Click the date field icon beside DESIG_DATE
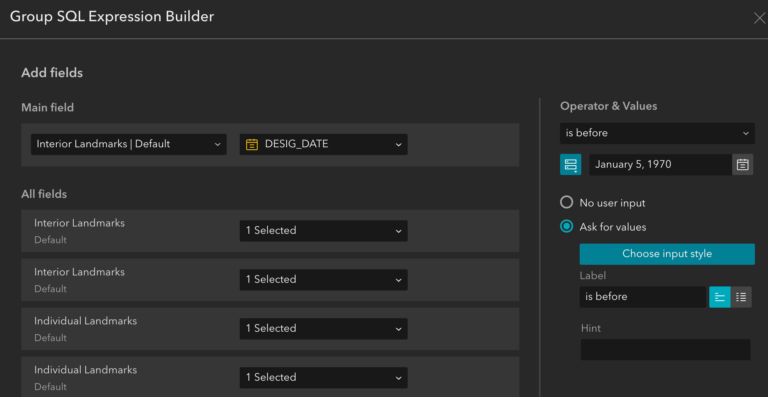Viewport: 768px width, 397px height. click(x=252, y=144)
